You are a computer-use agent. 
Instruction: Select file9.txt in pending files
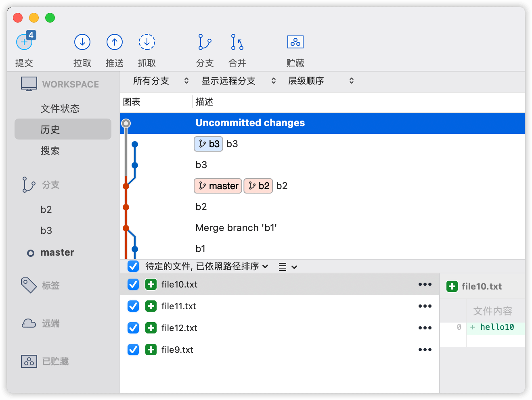pyautogui.click(x=280, y=350)
